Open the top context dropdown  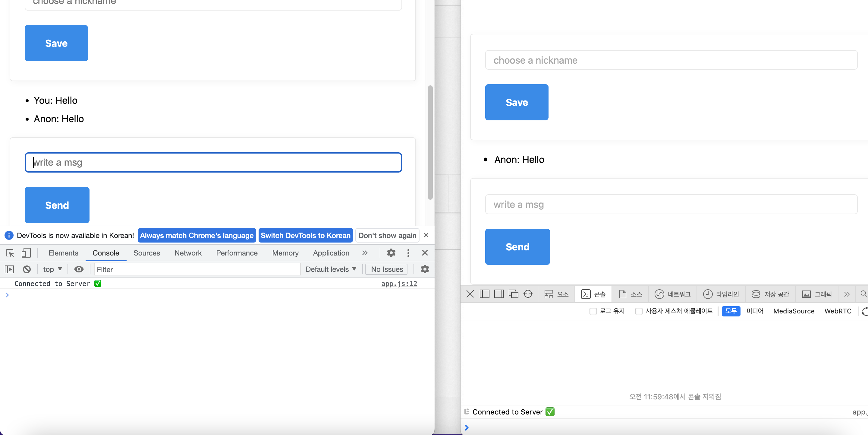point(52,269)
